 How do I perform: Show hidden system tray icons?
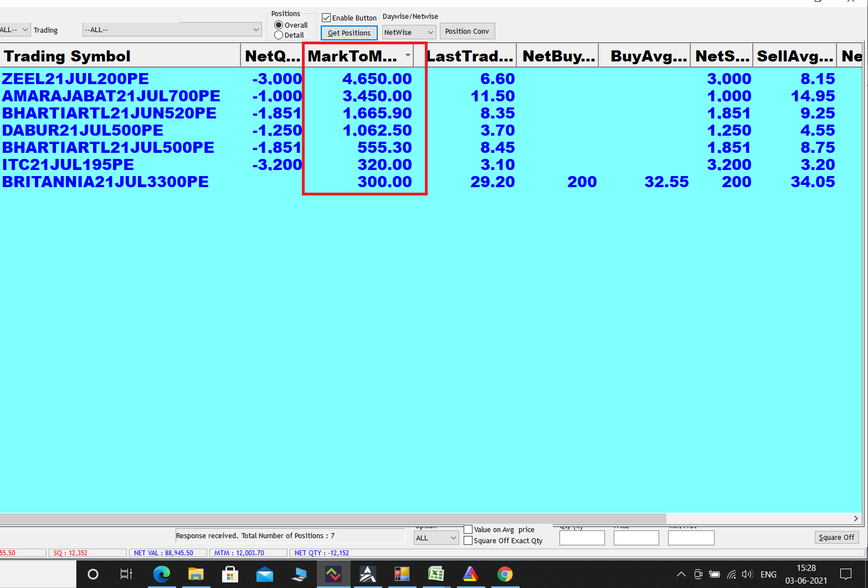pyautogui.click(x=681, y=574)
